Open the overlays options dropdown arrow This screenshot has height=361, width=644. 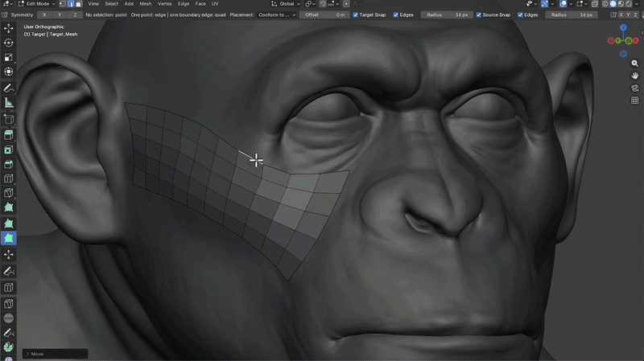click(571, 4)
